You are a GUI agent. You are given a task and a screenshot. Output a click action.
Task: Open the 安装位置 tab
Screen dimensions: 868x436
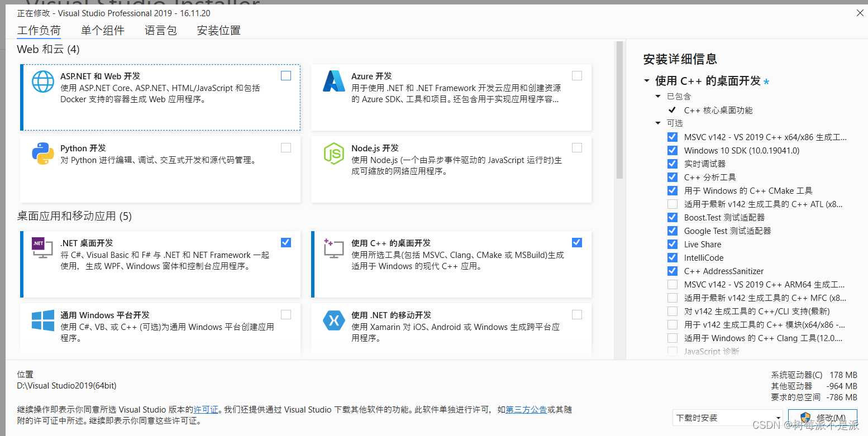coord(219,31)
